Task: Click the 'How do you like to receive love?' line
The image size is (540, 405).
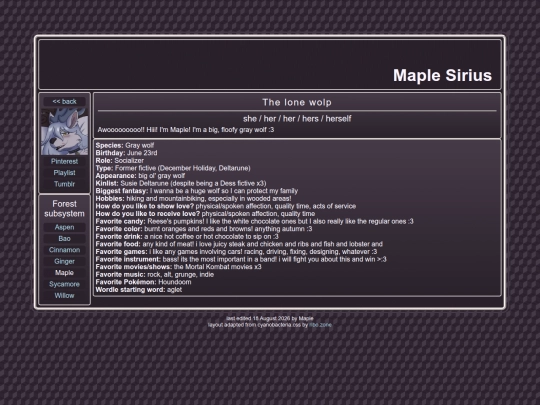Action: click(x=205, y=214)
